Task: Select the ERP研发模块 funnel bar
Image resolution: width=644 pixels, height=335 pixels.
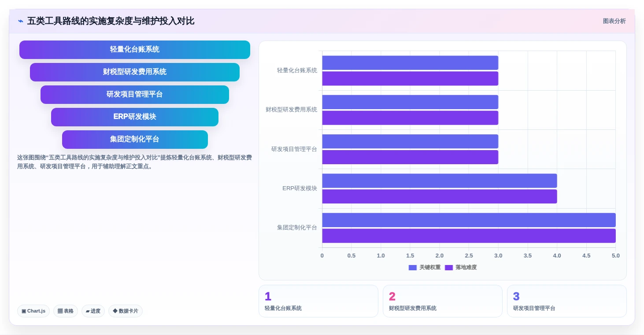Action: (135, 117)
